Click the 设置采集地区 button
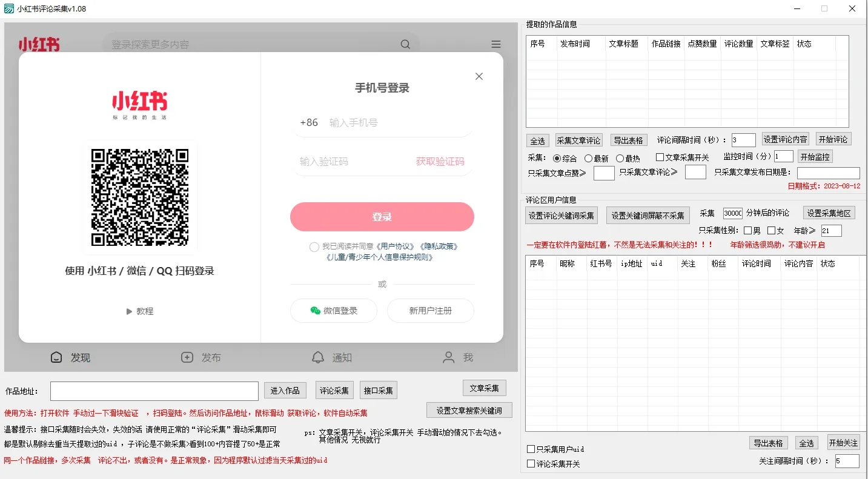Viewport: 868px width, 479px height. coord(829,213)
